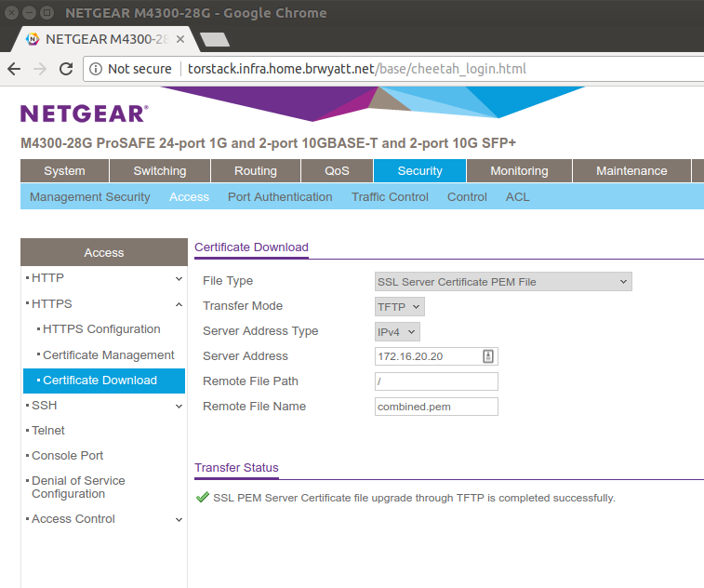Open the Console Port sidebar item
704x588 pixels.
pyautogui.click(x=67, y=456)
